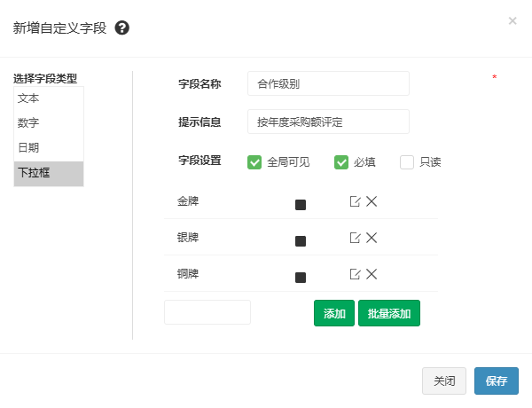Screen dimensions: 532x408
Task: Click the 关闭 button
Action: (444, 381)
